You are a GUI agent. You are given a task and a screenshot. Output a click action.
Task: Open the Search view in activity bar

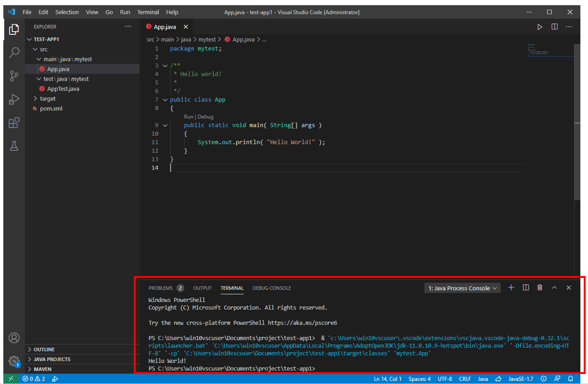(x=13, y=52)
